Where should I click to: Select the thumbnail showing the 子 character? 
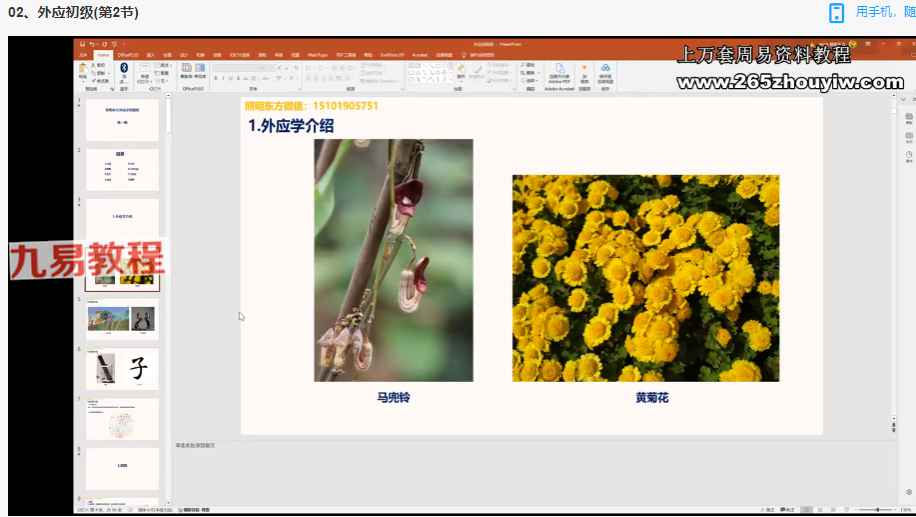[122, 369]
